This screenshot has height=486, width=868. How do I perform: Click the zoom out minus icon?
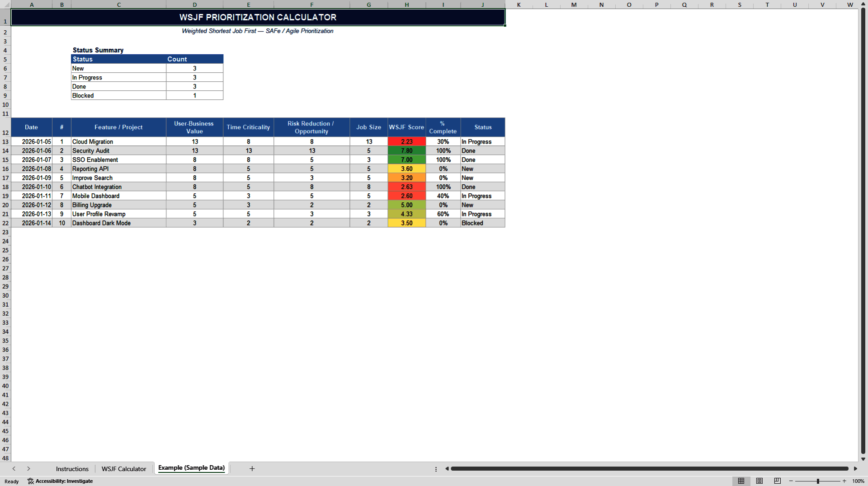[791, 481]
